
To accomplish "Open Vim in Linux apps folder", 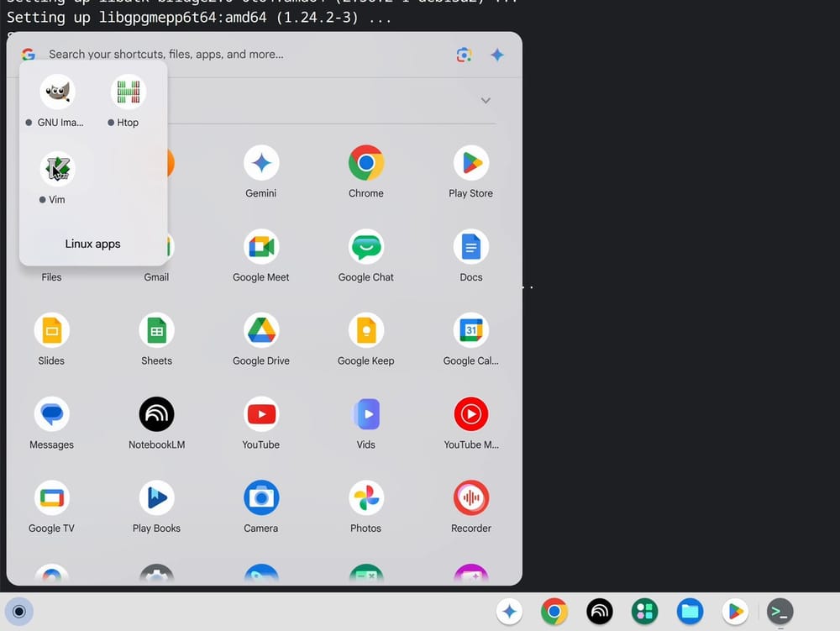I will (57, 169).
